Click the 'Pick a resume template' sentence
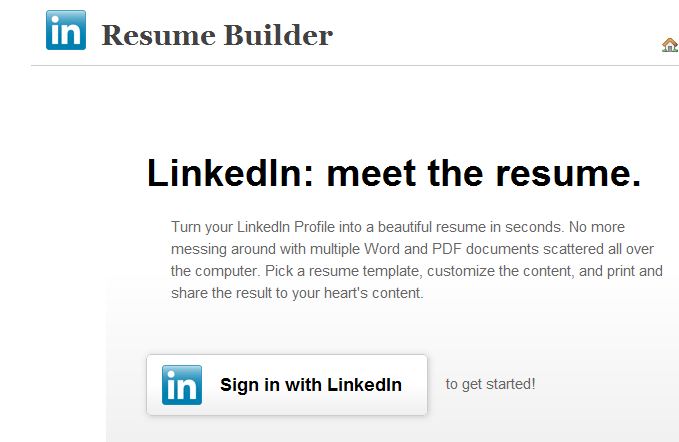Screen dimensions: 679x442 tap(342, 271)
